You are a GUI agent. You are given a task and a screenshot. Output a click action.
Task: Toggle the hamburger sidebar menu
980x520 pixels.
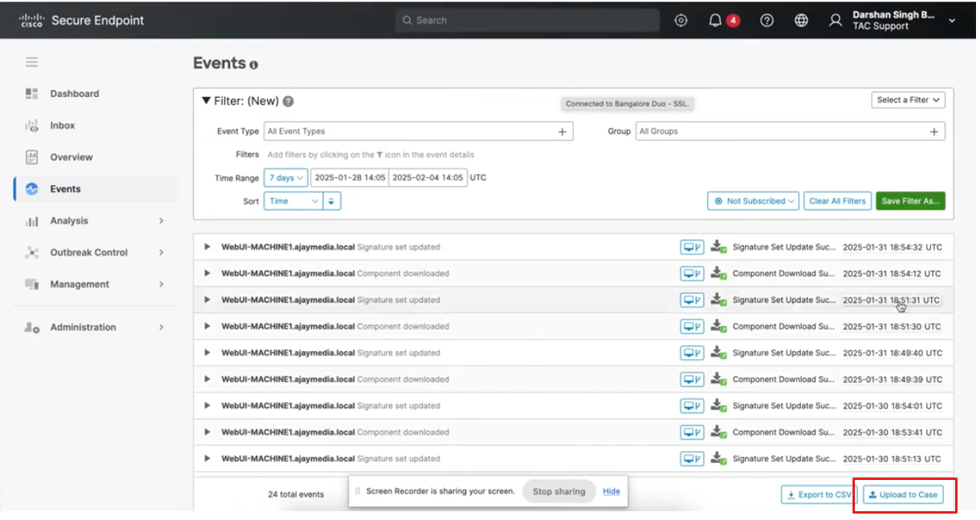point(31,62)
